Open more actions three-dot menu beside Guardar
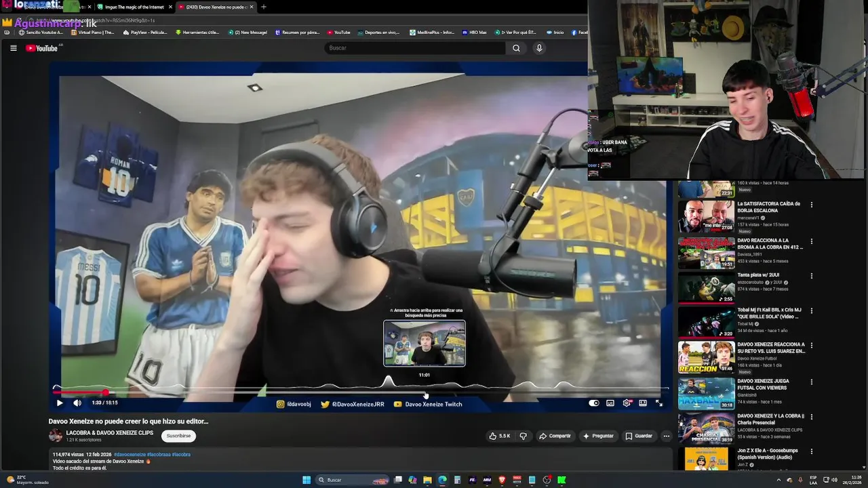Viewport: 868px width, 488px height. (x=667, y=436)
